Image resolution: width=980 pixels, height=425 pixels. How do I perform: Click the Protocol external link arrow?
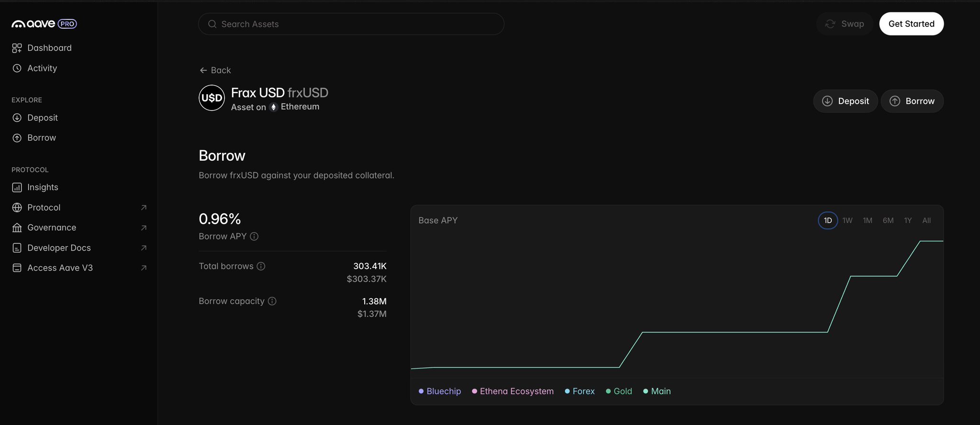tap(144, 207)
